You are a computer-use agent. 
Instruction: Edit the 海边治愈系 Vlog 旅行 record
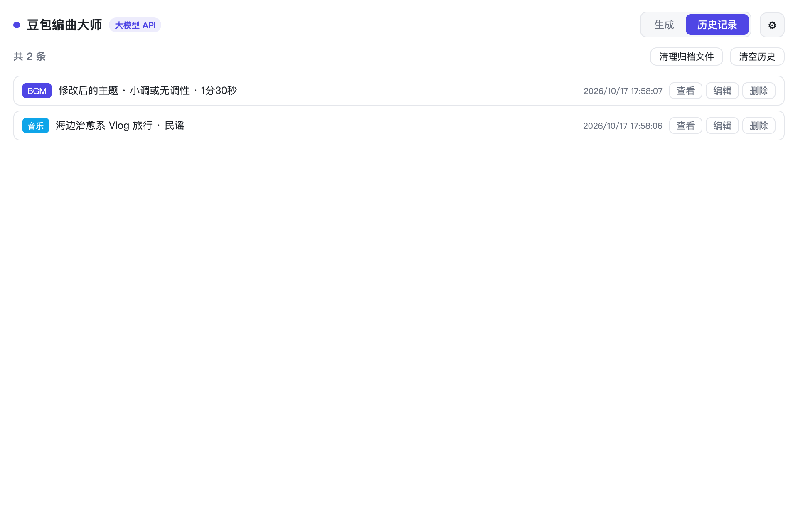coord(722,126)
